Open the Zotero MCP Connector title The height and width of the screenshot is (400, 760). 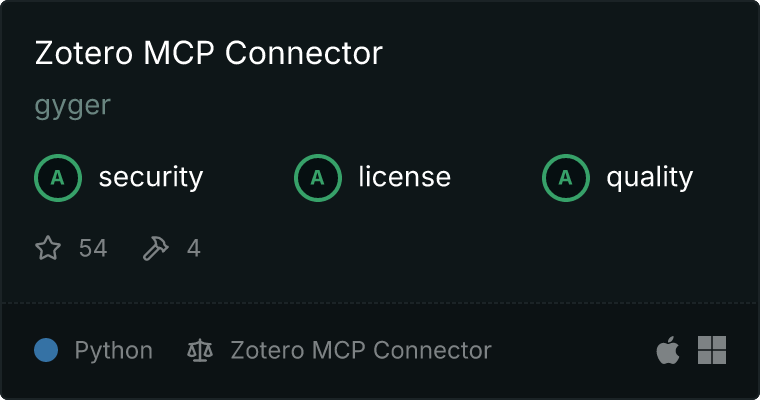pos(209,53)
